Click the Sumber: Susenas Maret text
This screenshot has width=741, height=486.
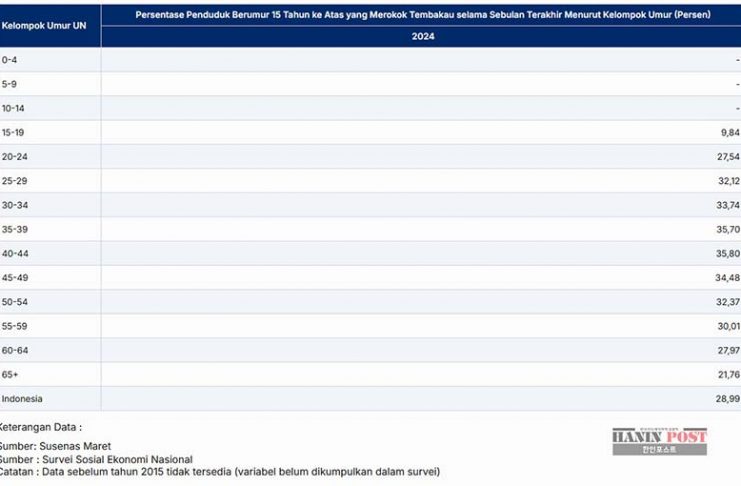55,446
